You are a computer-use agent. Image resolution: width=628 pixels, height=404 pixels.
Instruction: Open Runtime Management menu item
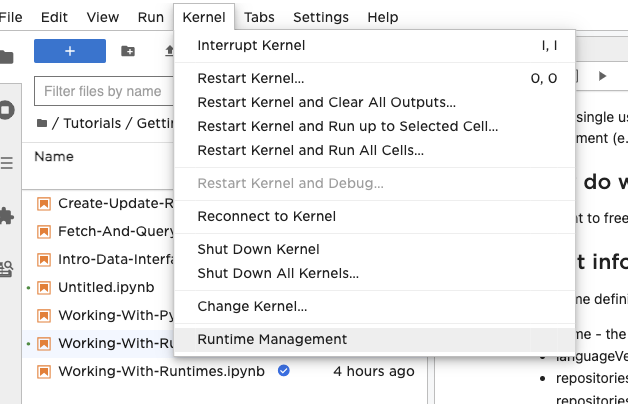[x=272, y=339]
